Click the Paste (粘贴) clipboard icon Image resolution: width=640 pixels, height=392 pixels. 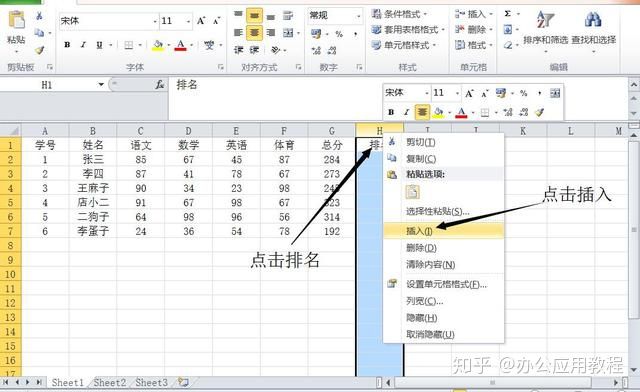coord(16,20)
